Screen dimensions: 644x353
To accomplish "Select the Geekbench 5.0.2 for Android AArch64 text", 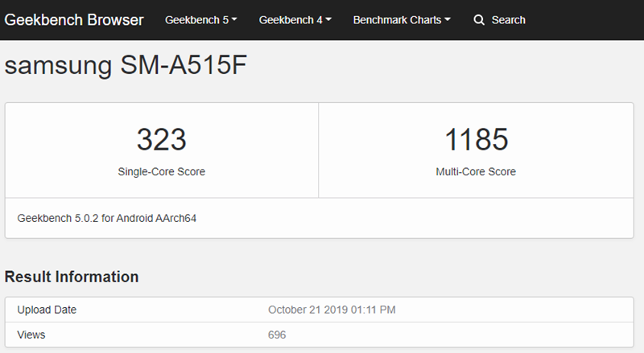I will (107, 218).
